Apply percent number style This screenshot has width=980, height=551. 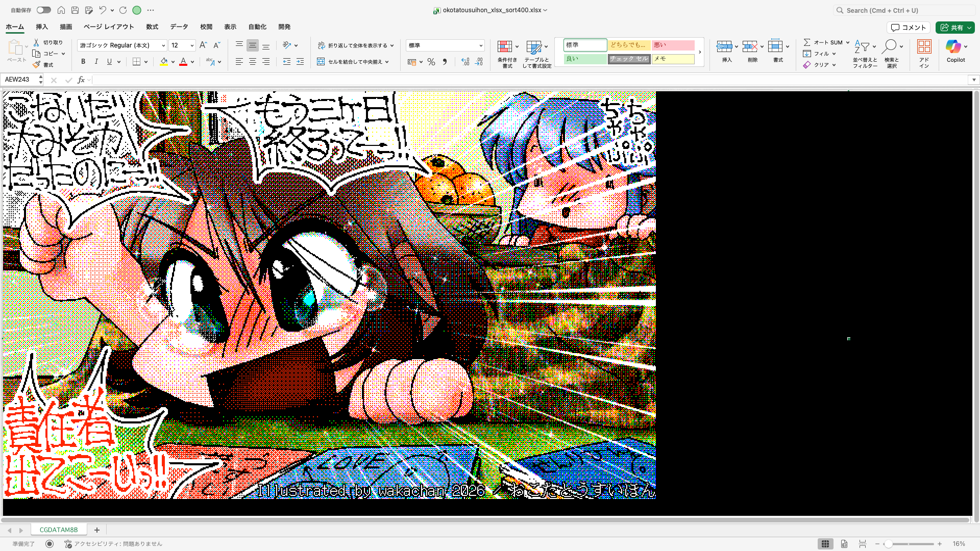tap(431, 61)
